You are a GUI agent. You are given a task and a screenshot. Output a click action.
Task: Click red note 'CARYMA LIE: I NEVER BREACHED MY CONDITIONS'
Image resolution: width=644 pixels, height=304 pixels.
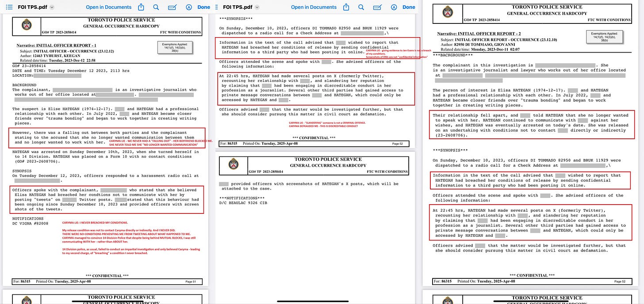[95, 223]
